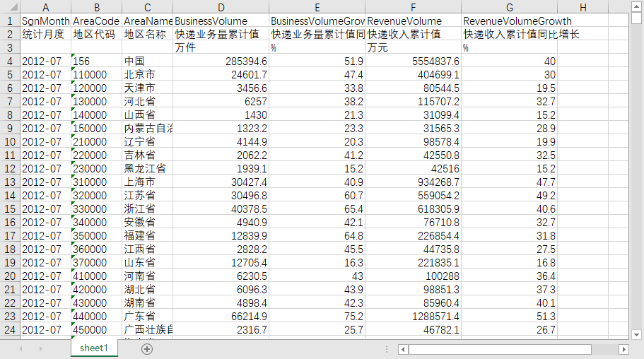644x359 pixels.
Task: Select row 13 header
Action: pos(11,182)
